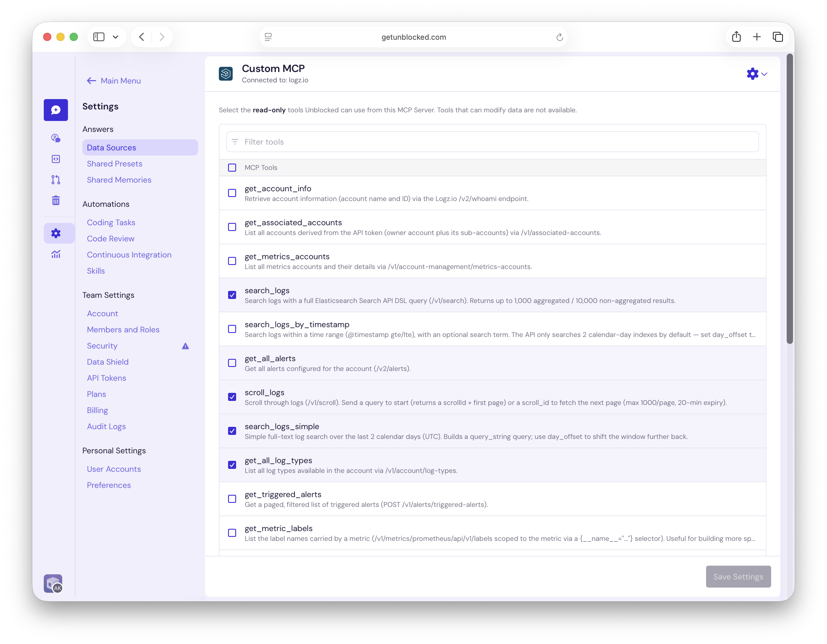Click the page vertical scrollbar

click(790, 199)
